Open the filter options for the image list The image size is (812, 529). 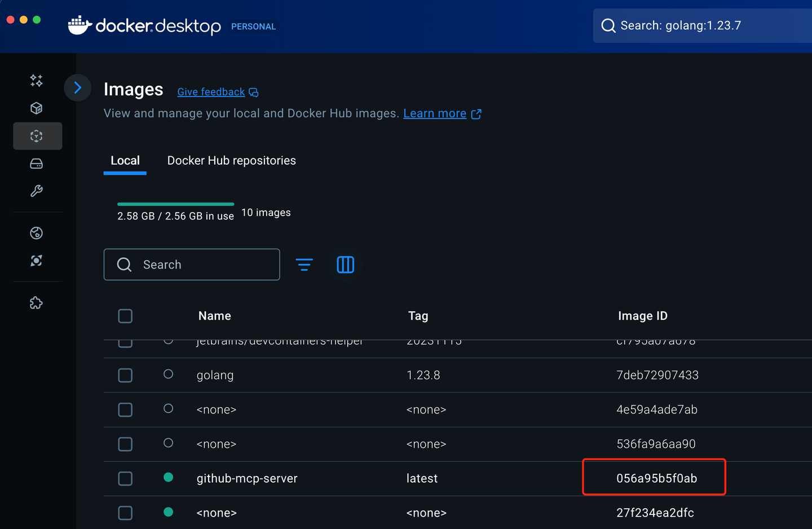[304, 264]
